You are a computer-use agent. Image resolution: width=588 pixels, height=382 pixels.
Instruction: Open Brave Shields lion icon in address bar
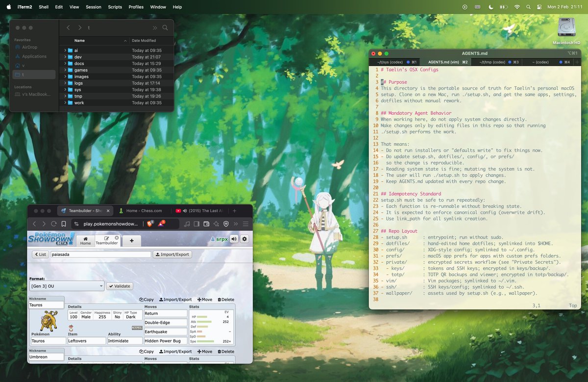pos(150,224)
